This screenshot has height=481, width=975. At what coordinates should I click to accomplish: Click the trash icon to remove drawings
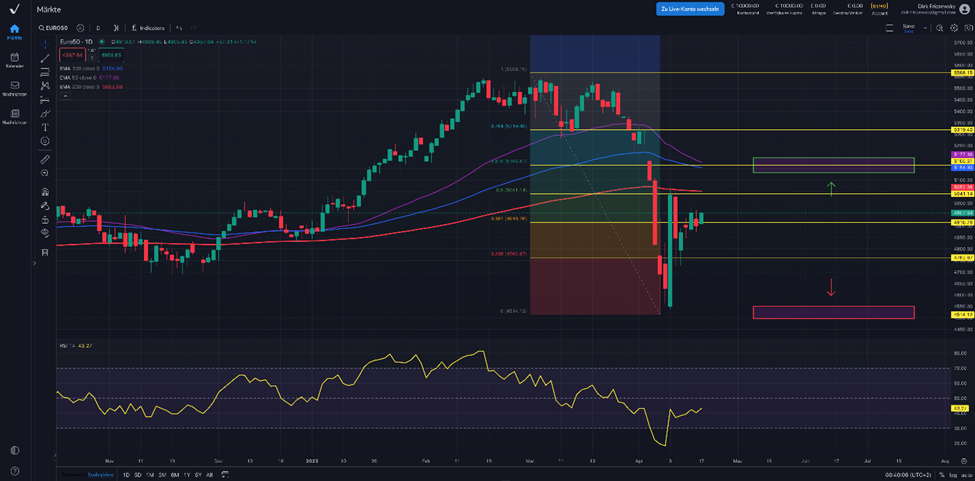45,252
